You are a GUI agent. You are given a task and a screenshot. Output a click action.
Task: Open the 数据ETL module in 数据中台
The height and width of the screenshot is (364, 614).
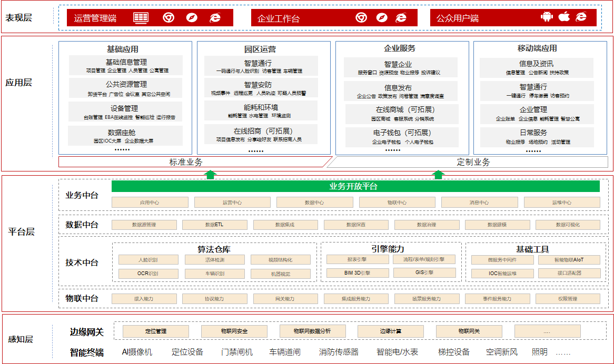(x=214, y=224)
